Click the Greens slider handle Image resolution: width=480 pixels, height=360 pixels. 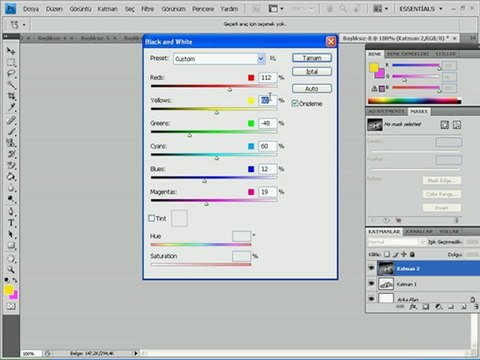tap(189, 135)
